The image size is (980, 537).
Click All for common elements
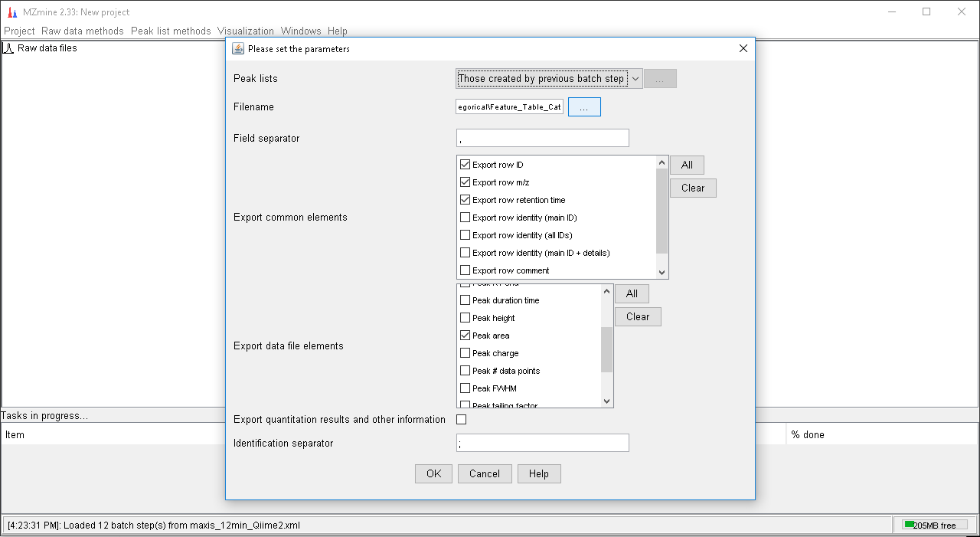[687, 165]
